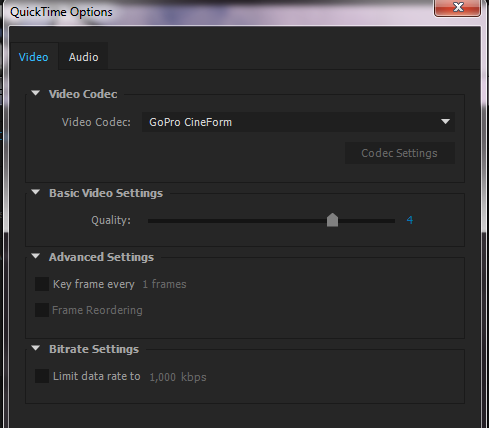Close the QuickTime Options dialog
This screenshot has width=489, height=428.
point(458,7)
